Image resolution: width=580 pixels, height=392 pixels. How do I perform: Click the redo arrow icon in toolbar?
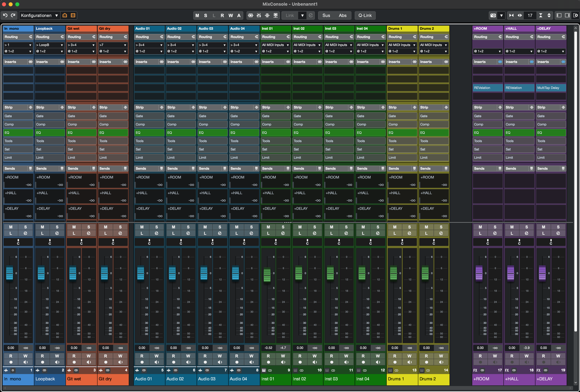coord(13,15)
